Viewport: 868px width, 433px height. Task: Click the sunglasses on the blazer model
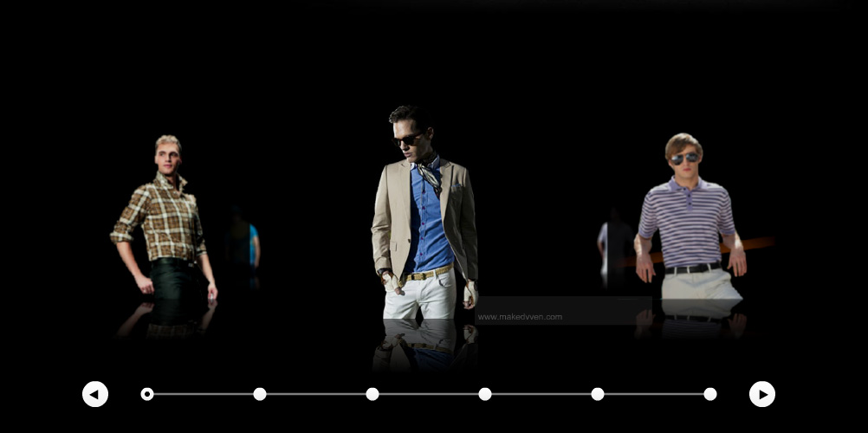(408, 139)
